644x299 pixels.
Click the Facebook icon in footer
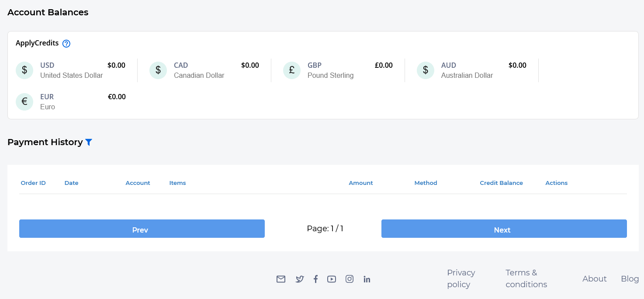[x=315, y=279]
